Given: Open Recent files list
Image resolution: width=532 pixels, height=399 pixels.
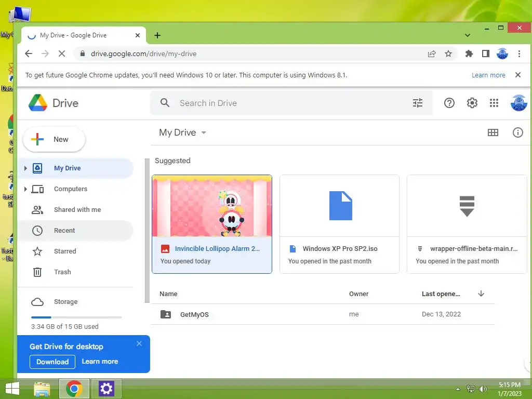Looking at the screenshot, I should click(75, 230).
